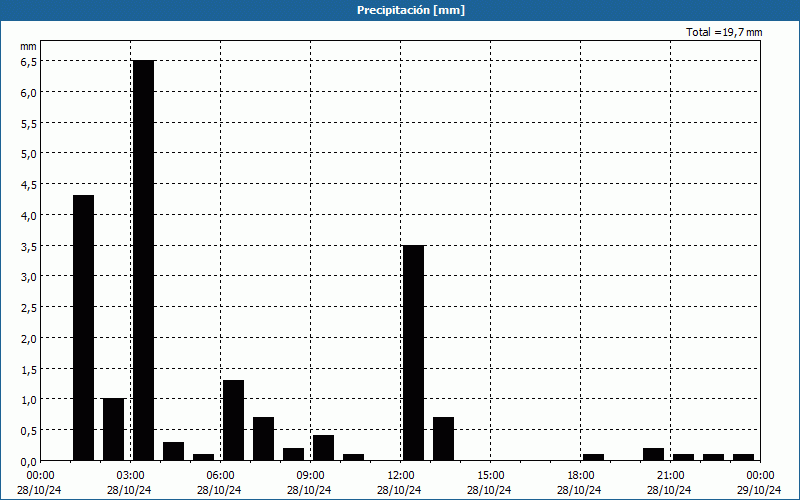Select the 4,3 mm bar after 01:00
The height and width of the screenshot is (500, 800).
[84, 328]
